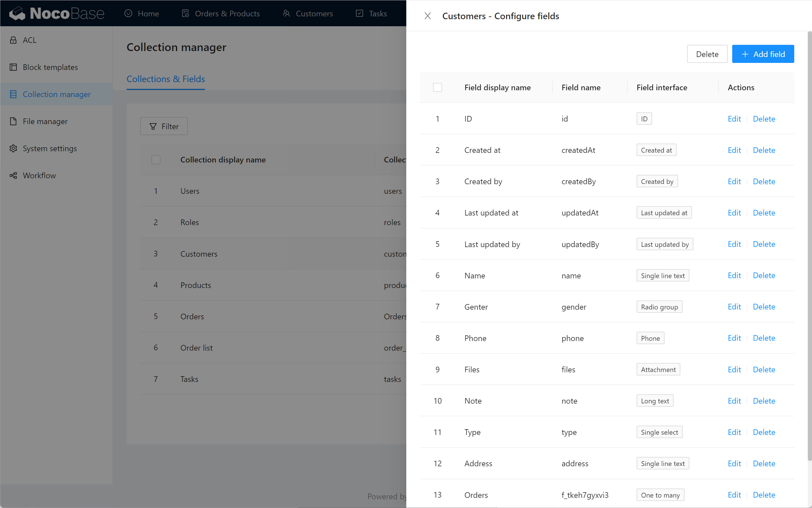Image resolution: width=812 pixels, height=508 pixels.
Task: Click the File manager document icon
Action: (x=13, y=121)
